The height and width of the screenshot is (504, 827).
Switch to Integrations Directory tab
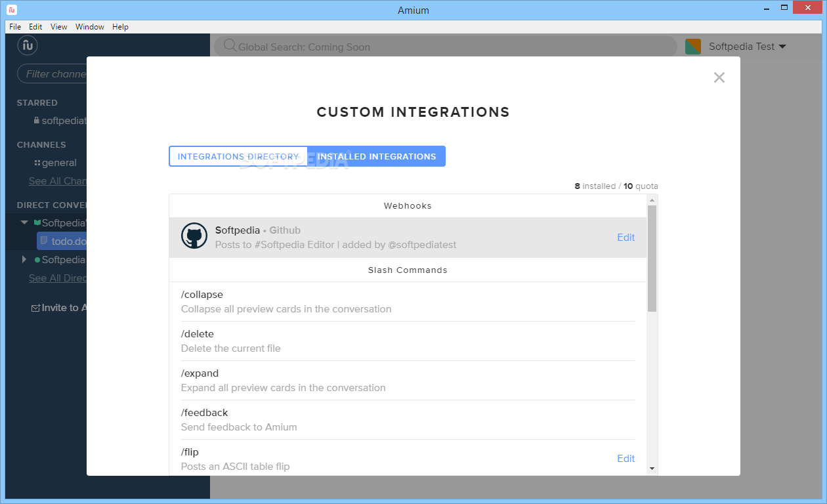(x=238, y=156)
